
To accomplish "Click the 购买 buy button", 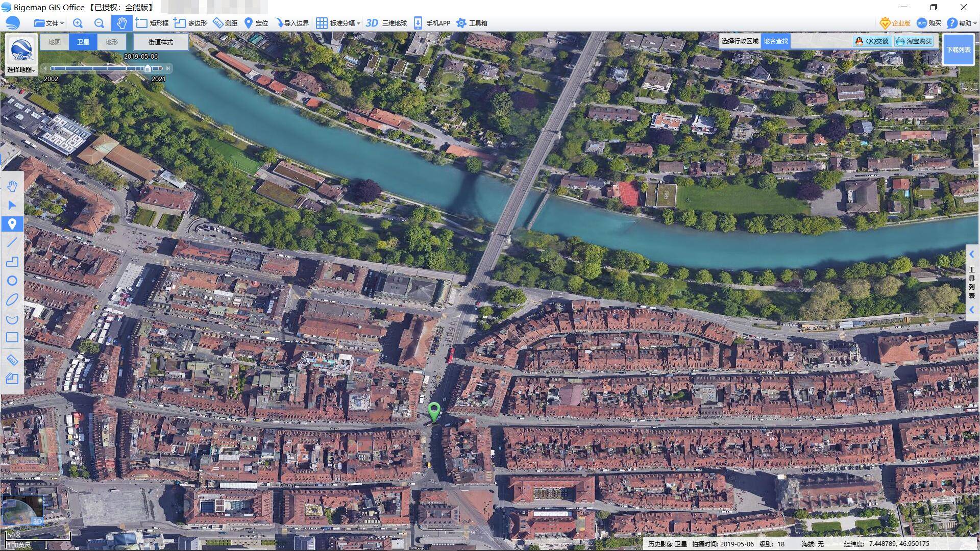I will tap(929, 23).
